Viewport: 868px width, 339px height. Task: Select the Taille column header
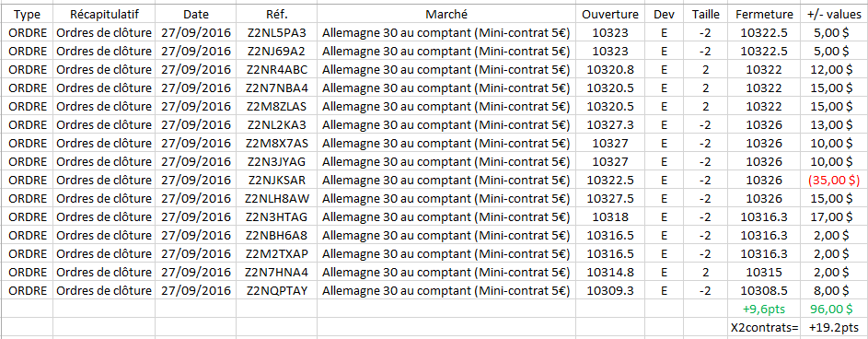[x=705, y=14]
